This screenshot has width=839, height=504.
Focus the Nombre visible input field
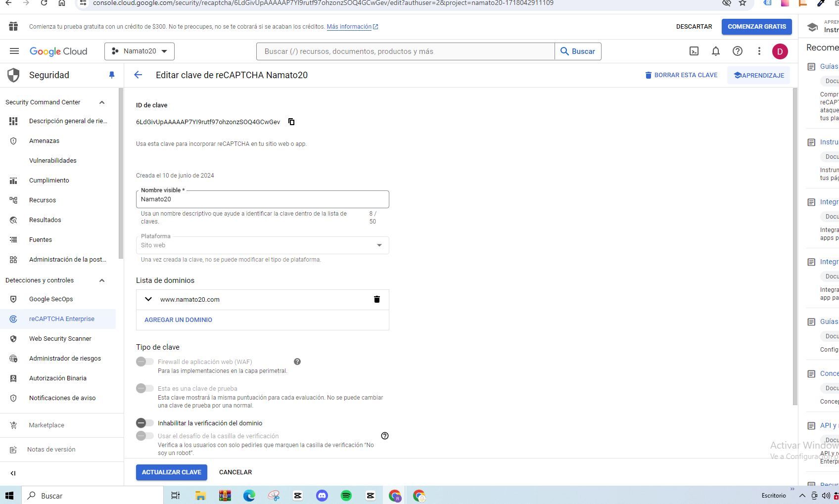click(x=262, y=199)
